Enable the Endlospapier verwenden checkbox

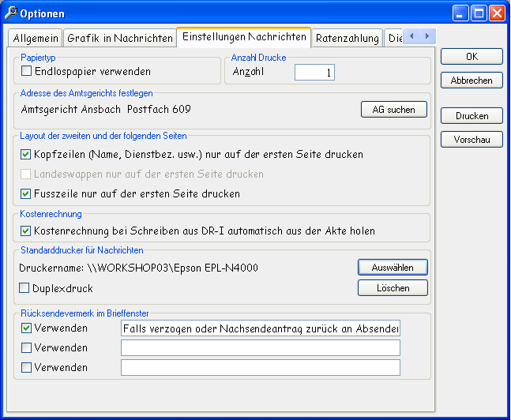coord(27,72)
